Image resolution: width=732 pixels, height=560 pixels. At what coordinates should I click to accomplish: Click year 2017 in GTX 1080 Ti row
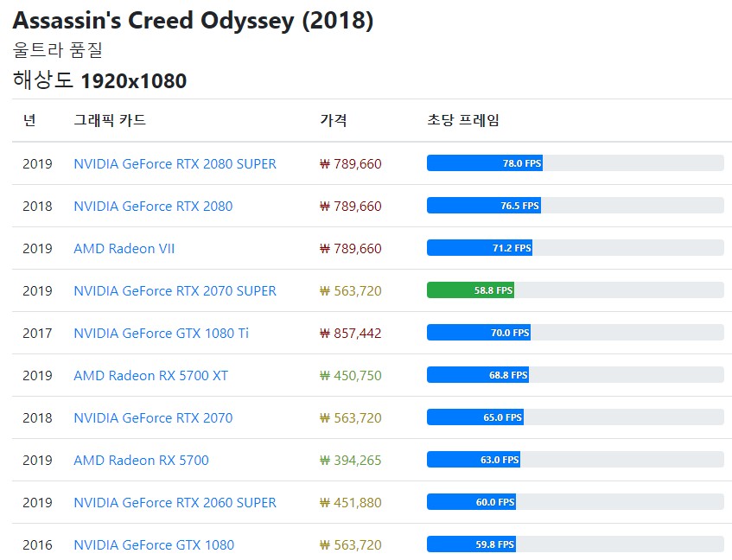[x=37, y=334]
